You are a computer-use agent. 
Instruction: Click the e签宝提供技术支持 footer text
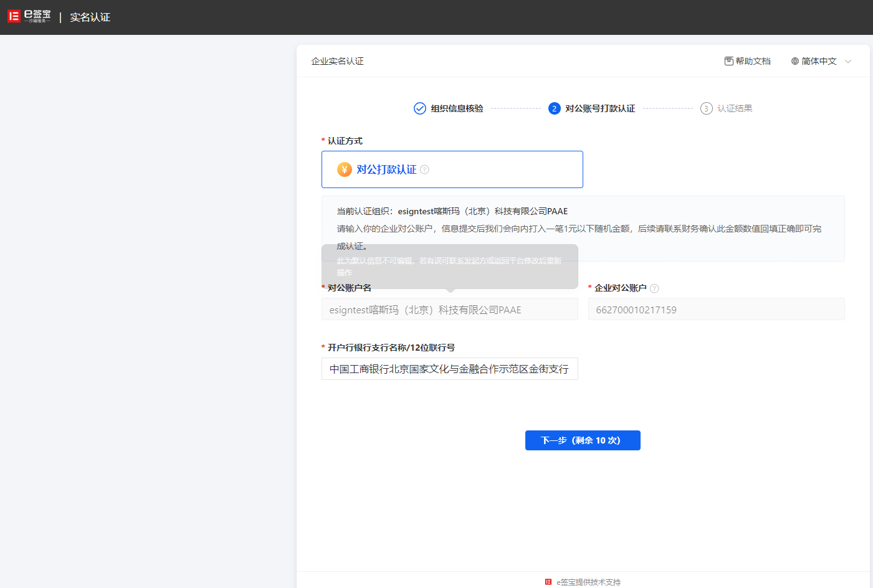(588, 582)
